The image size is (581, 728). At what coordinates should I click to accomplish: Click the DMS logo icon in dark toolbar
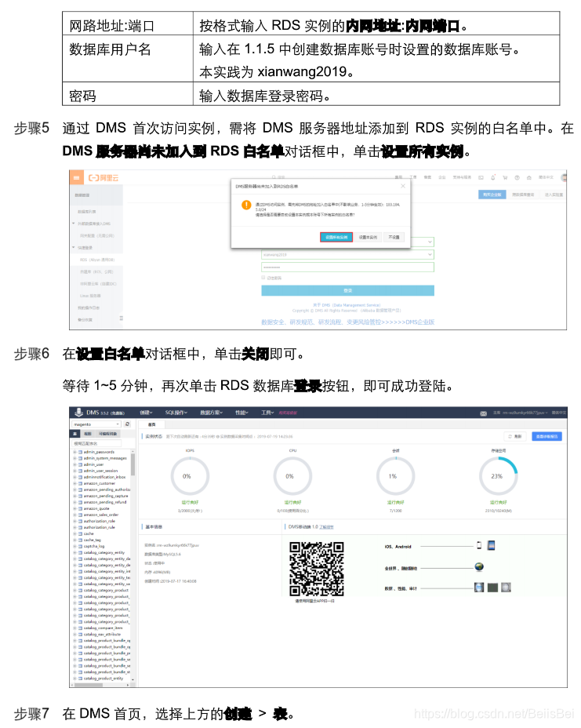79,413
